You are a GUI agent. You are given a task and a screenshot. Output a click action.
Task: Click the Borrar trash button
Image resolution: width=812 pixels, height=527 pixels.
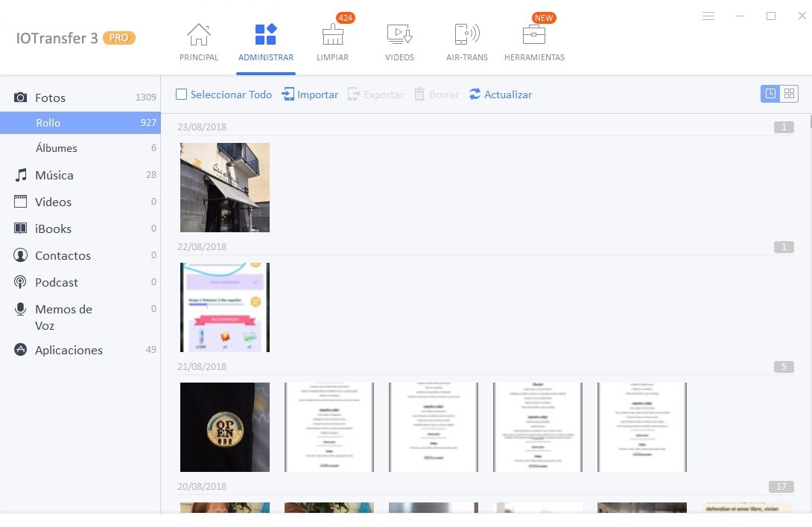(436, 95)
